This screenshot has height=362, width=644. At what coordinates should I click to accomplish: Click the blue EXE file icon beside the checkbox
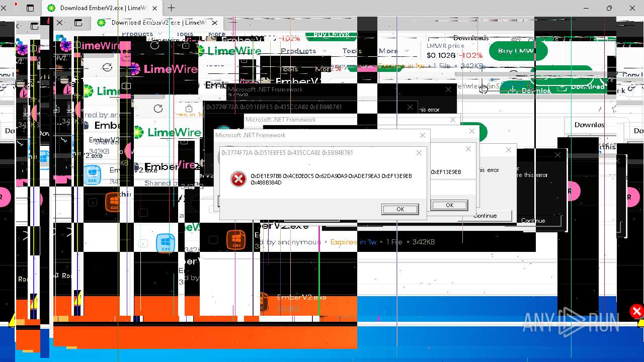tap(166, 243)
